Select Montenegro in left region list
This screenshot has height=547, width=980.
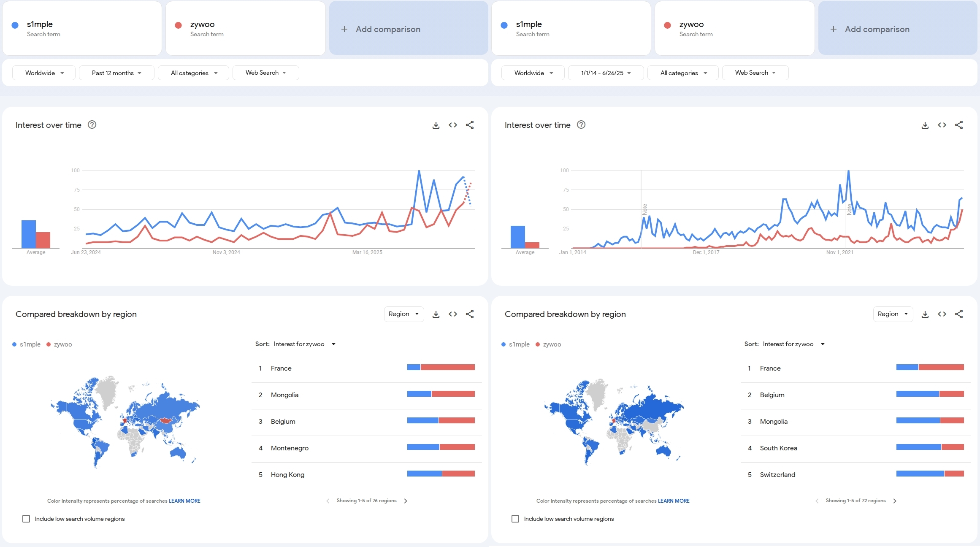[366, 448]
